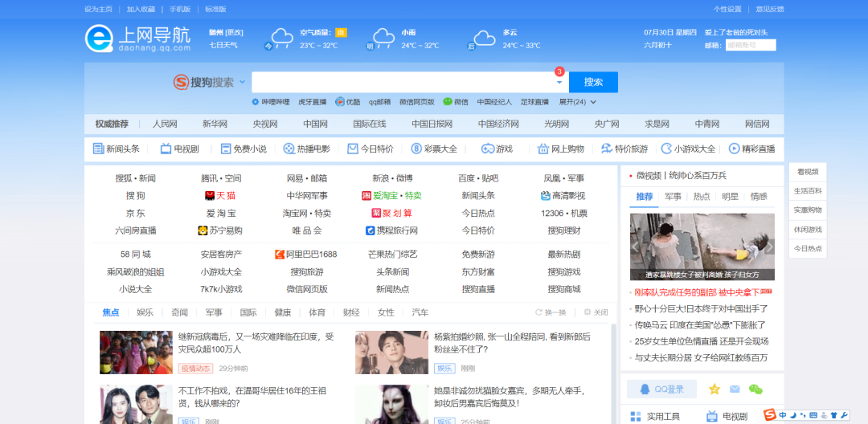
Task: Click the 阿里巴巴1688 link icon
Action: click(280, 255)
